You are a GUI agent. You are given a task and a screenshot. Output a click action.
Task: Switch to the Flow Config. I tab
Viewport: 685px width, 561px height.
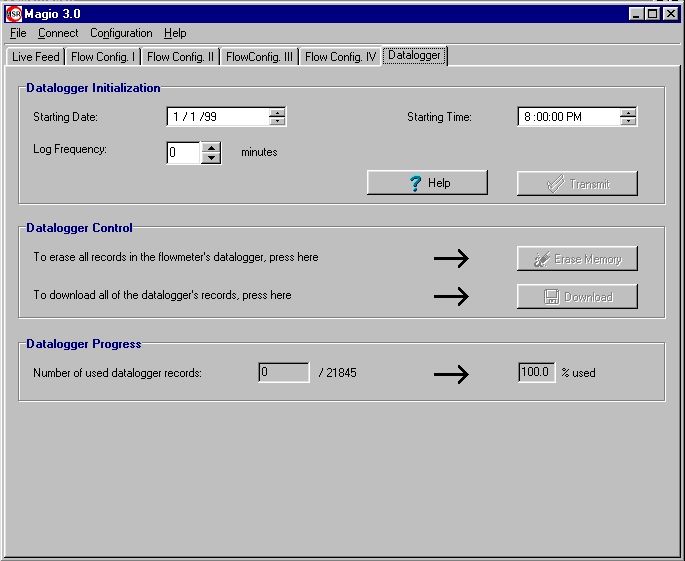pos(103,57)
